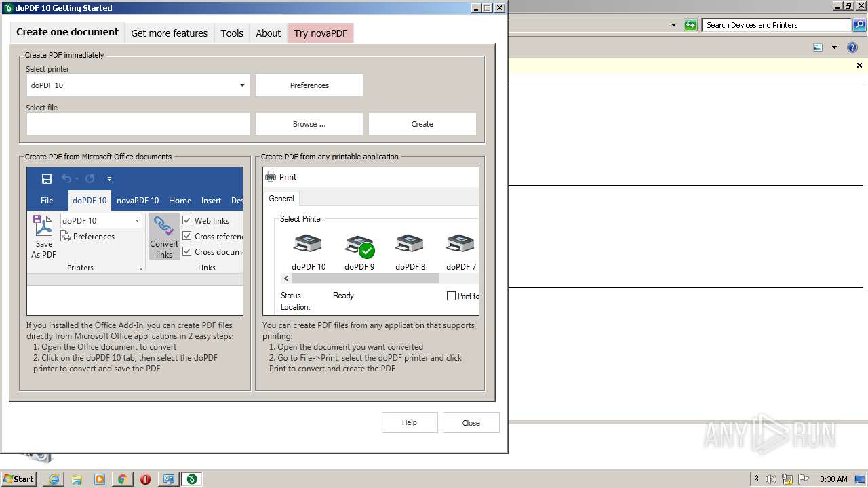This screenshot has height=488, width=868.
Task: Click the Print dialog printer icon
Action: tap(271, 177)
